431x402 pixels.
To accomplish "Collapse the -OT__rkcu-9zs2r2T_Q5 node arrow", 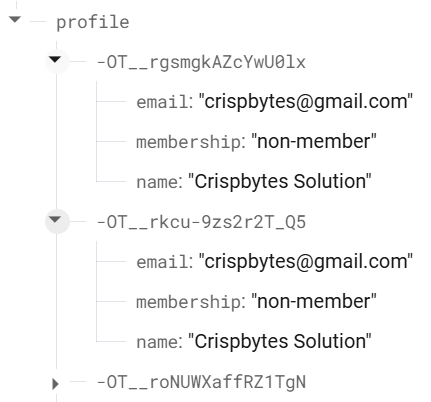I will pos(55,220).
